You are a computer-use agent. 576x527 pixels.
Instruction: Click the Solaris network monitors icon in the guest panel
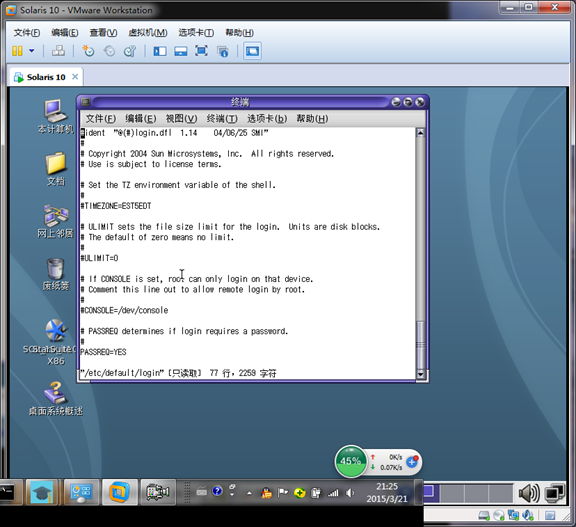coord(555,493)
